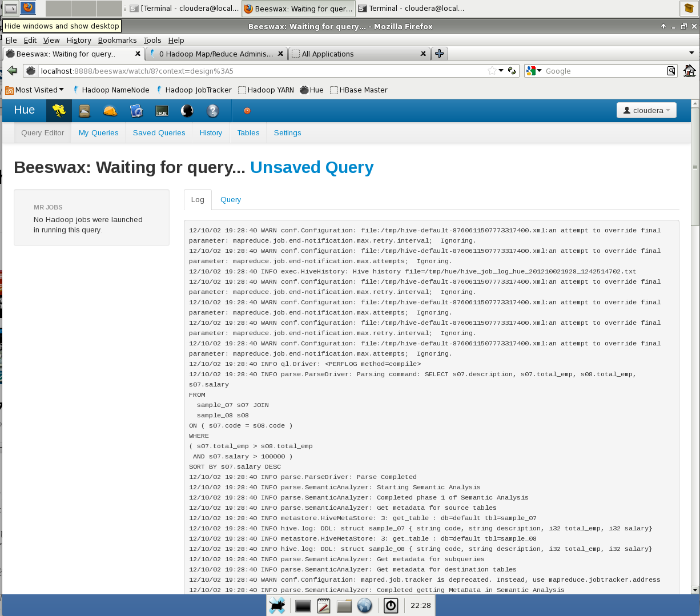Open the Hadoop JobTracker bookmark
700x616 pixels.
(x=194, y=90)
